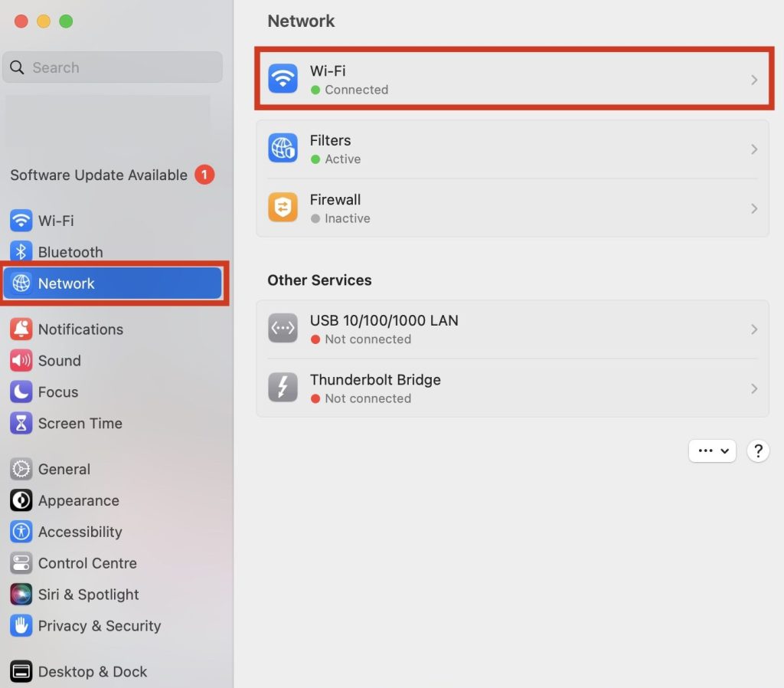Click Not connected under Thunderbolt Bridge
Image resolution: width=784 pixels, height=688 pixels.
click(368, 399)
